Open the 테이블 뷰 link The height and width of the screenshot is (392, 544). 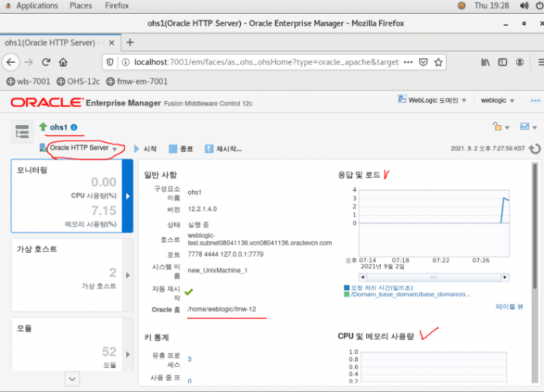(509, 307)
